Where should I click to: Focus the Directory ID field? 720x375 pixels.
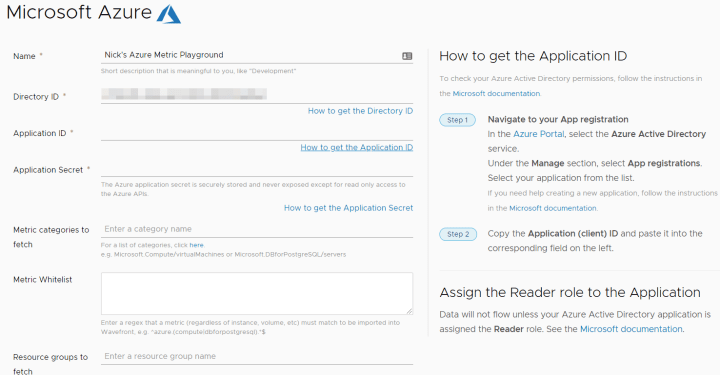pyautogui.click(x=257, y=95)
